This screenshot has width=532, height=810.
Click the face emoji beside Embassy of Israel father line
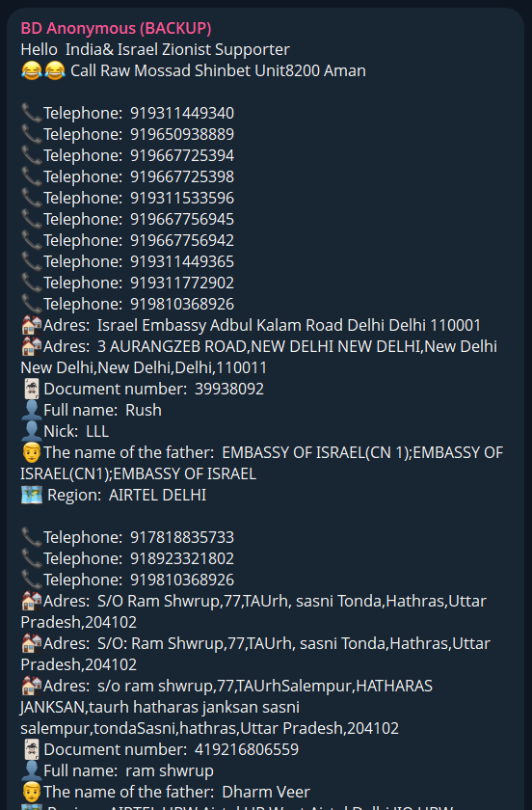coord(31,452)
